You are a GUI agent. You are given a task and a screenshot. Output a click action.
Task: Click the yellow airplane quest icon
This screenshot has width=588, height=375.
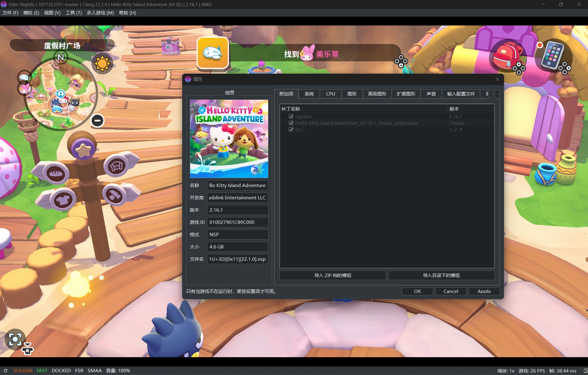coord(213,53)
